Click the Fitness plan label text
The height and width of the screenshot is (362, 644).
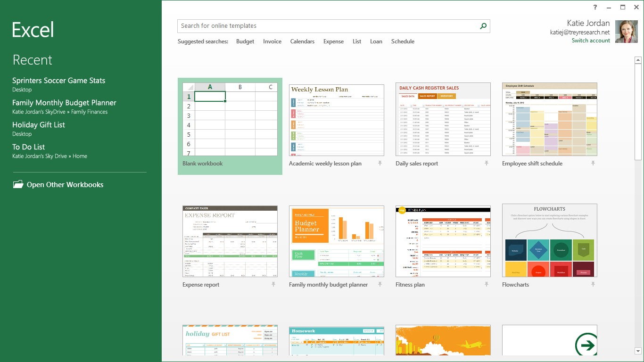410,285
